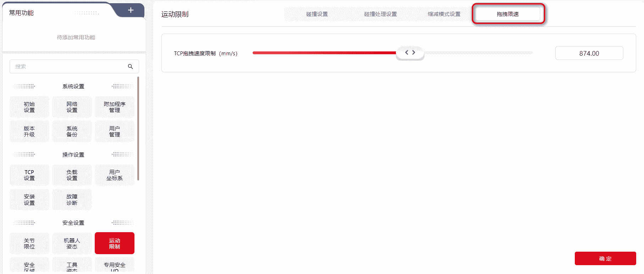
Task: Go to 版本升级
Action: 29,132
